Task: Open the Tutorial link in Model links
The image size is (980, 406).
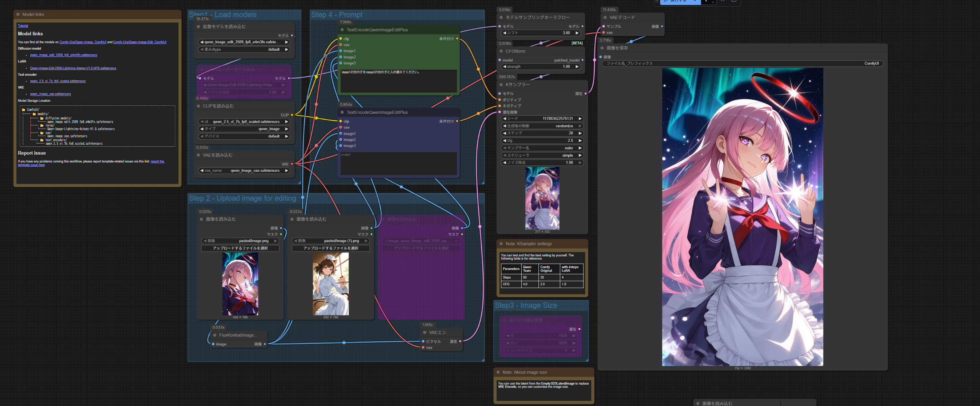Action: pos(23,26)
